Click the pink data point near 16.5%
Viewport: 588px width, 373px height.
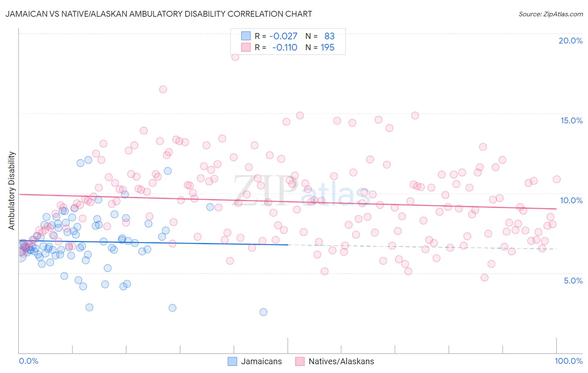coord(163,89)
